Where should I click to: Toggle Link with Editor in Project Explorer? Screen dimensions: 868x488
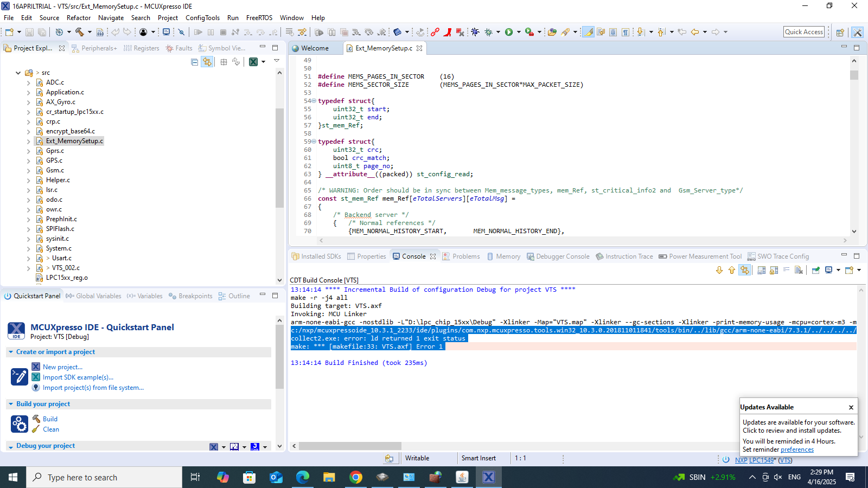click(x=207, y=62)
